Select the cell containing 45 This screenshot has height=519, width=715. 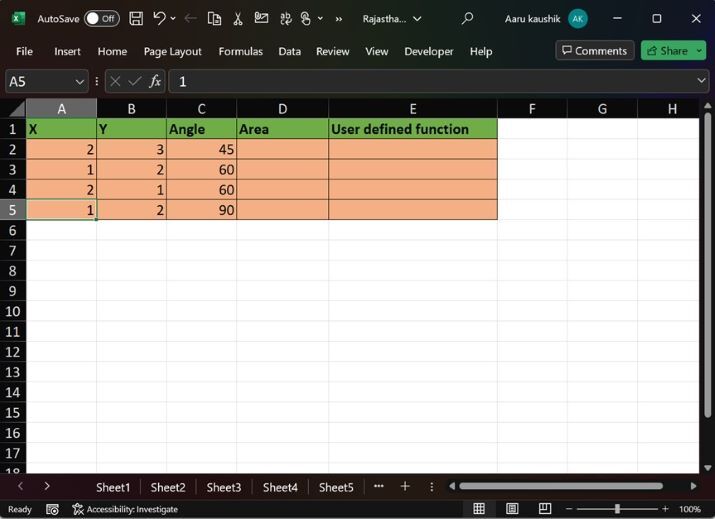pyautogui.click(x=201, y=149)
